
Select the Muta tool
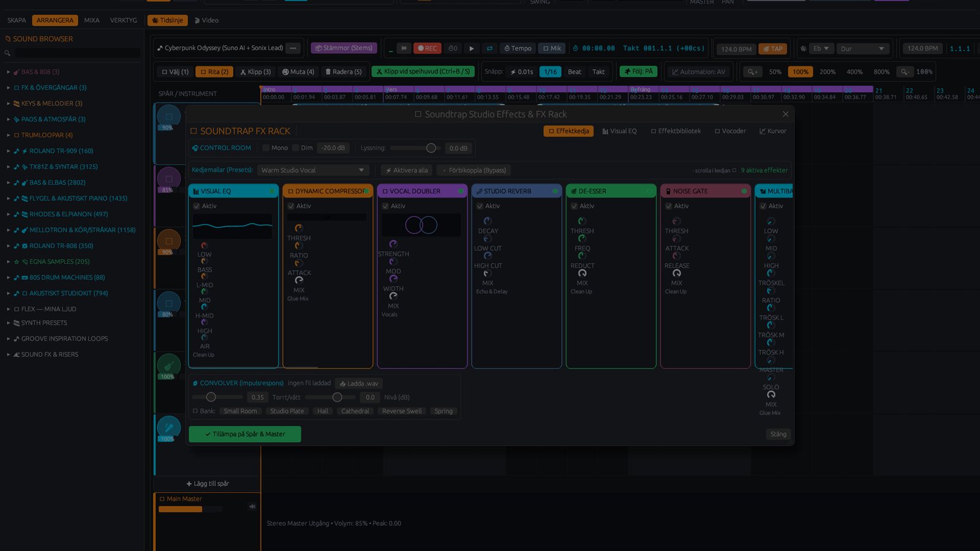click(x=298, y=72)
